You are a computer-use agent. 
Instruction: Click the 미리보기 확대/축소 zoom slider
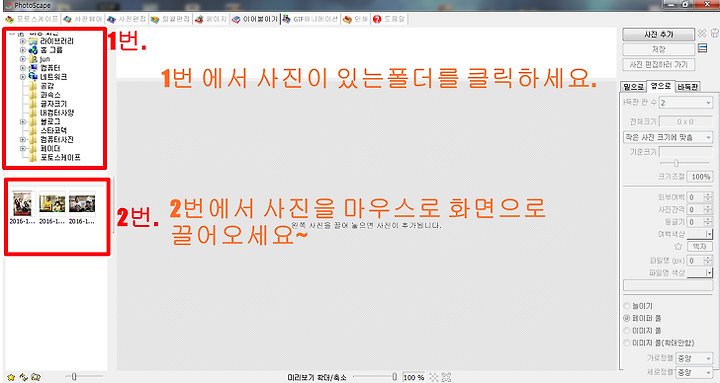pyautogui.click(x=375, y=377)
